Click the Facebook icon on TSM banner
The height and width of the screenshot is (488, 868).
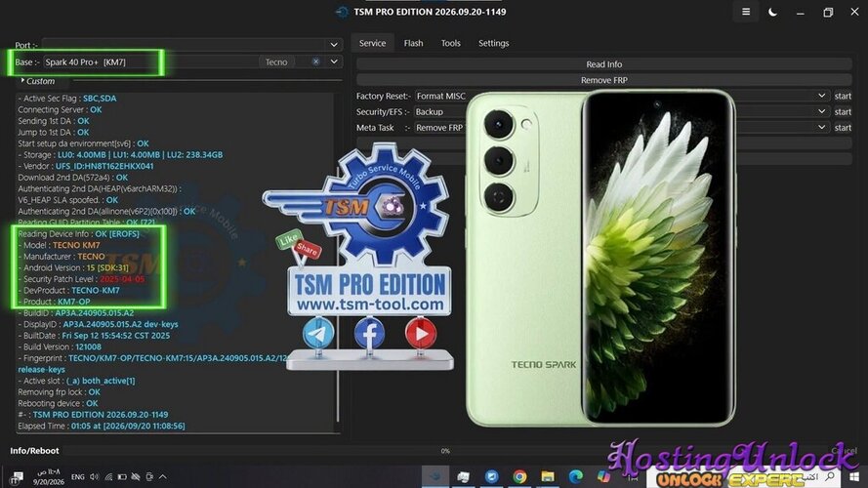[369, 333]
